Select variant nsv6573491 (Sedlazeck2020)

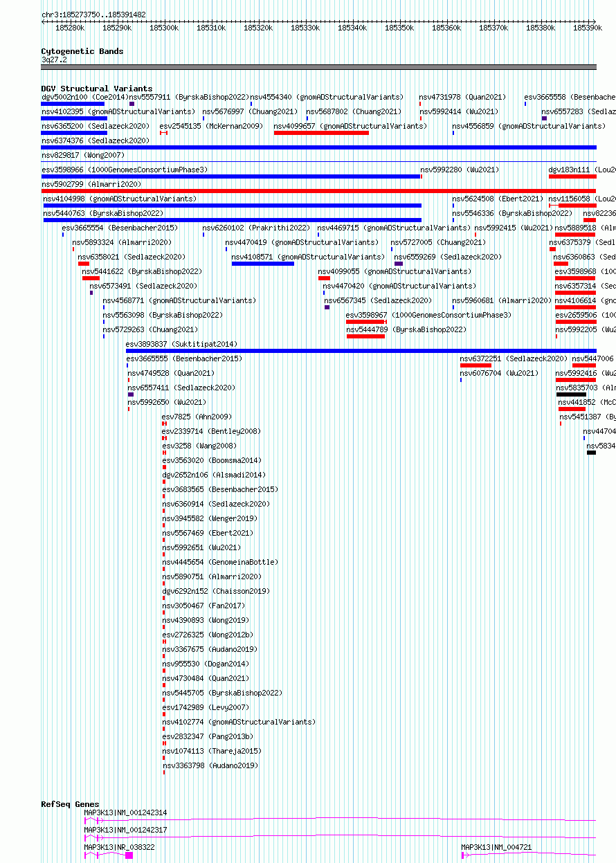pos(143,286)
